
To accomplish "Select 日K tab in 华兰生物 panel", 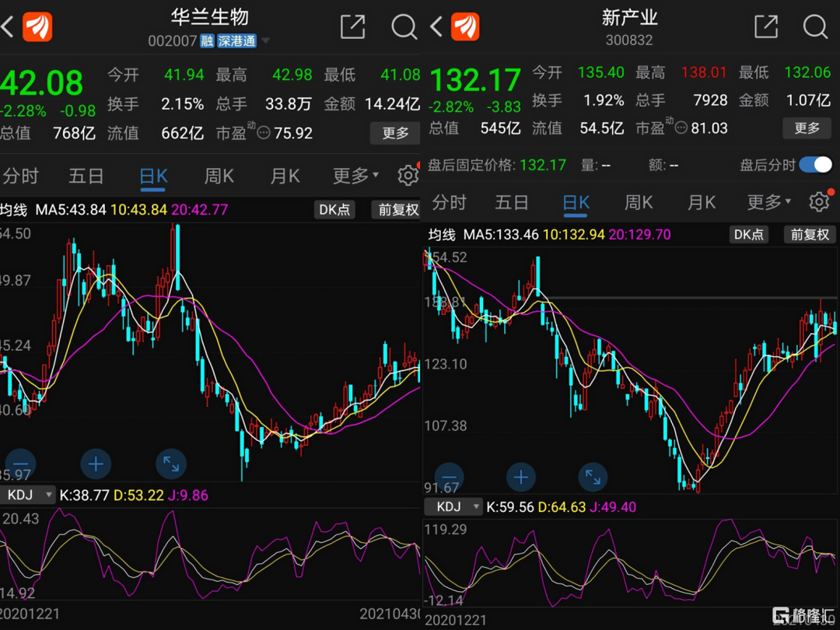I will (x=154, y=176).
